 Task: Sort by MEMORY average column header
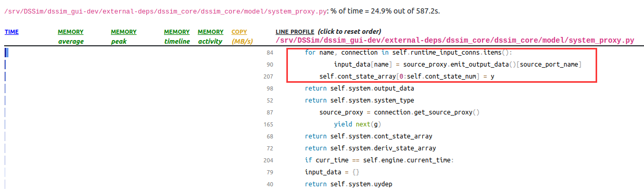[70, 36]
